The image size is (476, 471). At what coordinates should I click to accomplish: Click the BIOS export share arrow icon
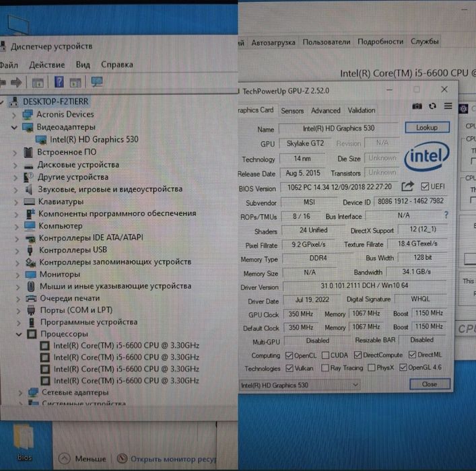407,186
